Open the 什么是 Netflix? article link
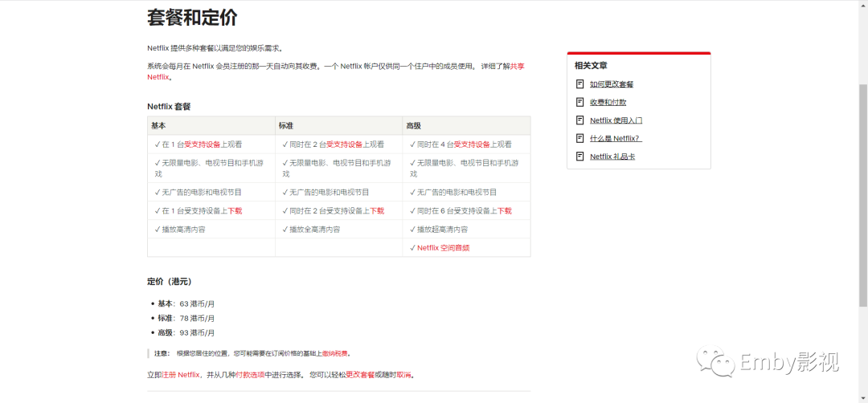This screenshot has width=868, height=403. pyautogui.click(x=616, y=138)
